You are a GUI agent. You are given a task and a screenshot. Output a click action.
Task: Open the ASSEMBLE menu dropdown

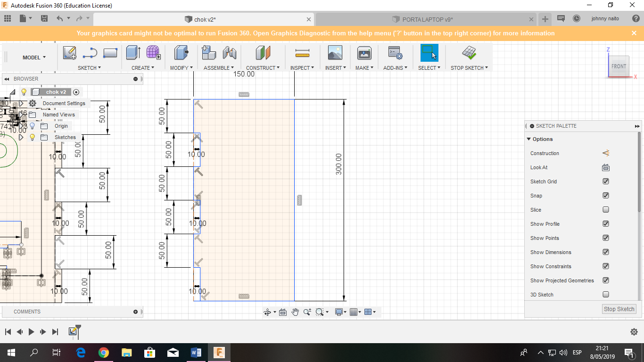219,68
